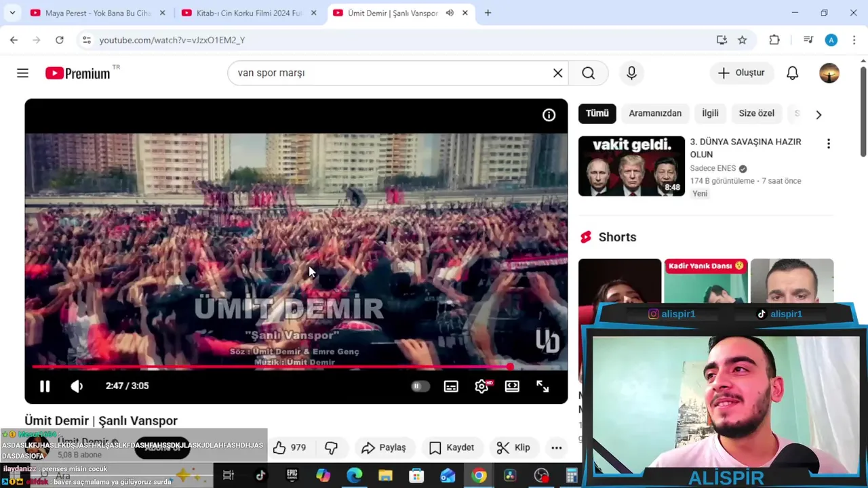Toggle subtitles/closed captions
The image size is (868, 488).
(x=451, y=386)
